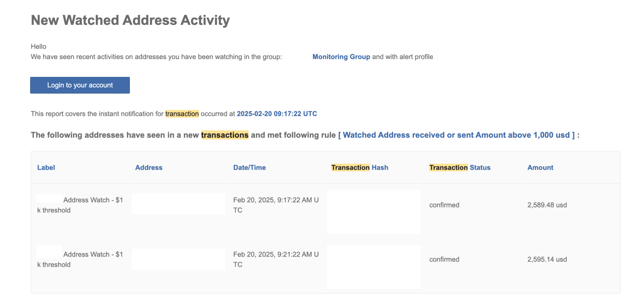The width and height of the screenshot is (644, 304).
Task: Select the 2,595.14 usd amount
Action: 547,259
